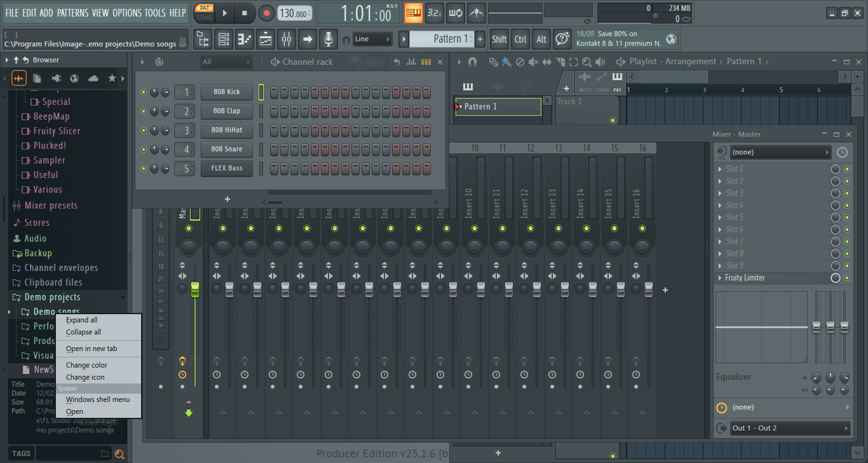Click the browser search magnifier icon
This screenshot has height=463, width=868.
pyautogui.click(x=119, y=453)
